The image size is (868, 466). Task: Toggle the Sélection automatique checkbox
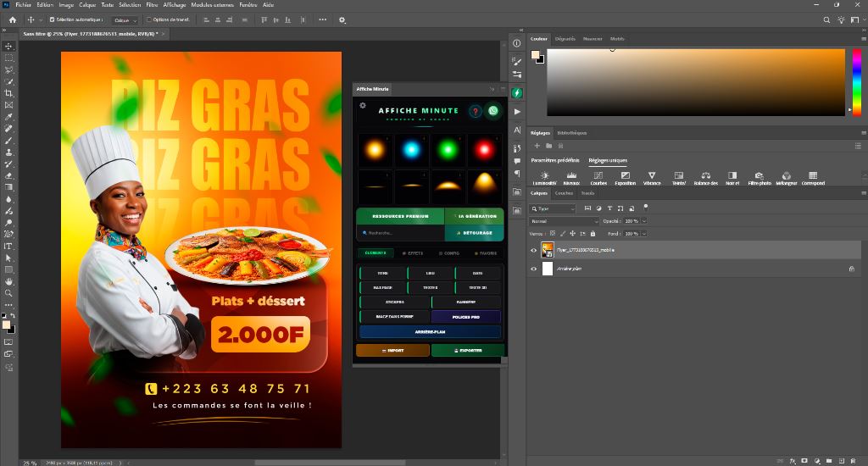52,19
